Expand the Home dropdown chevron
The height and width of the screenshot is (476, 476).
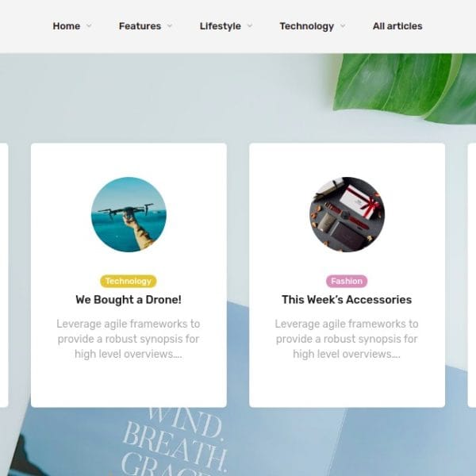click(x=89, y=26)
